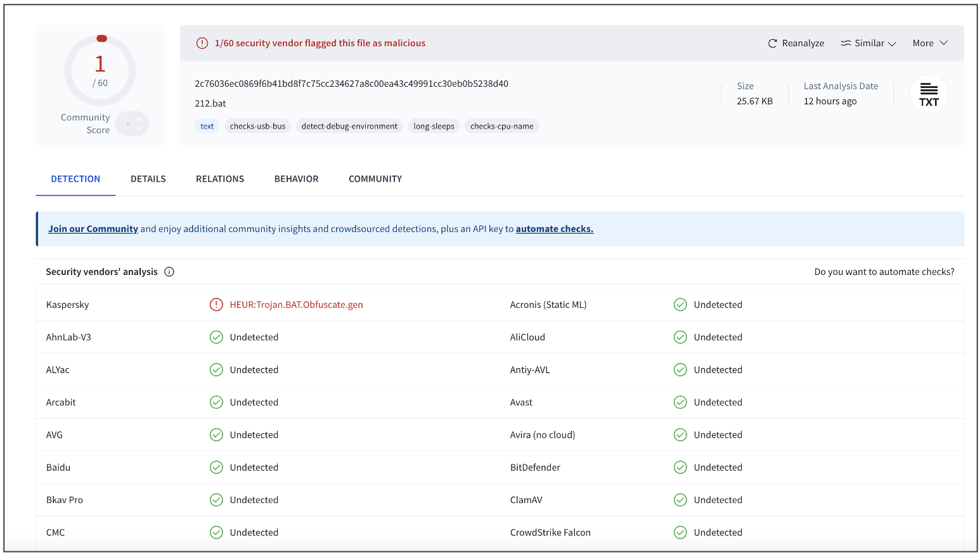Click the detection score circle showing 1/60
980x555 pixels.
(x=100, y=70)
